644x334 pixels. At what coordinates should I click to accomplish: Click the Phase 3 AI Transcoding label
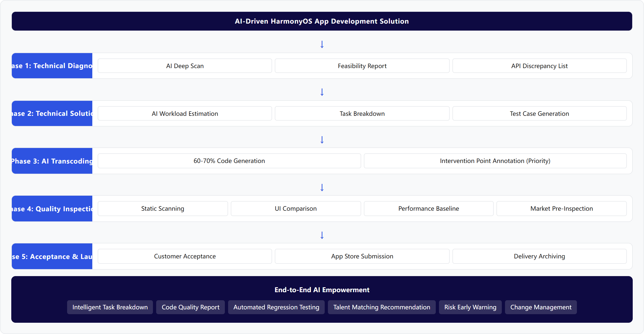coord(52,161)
